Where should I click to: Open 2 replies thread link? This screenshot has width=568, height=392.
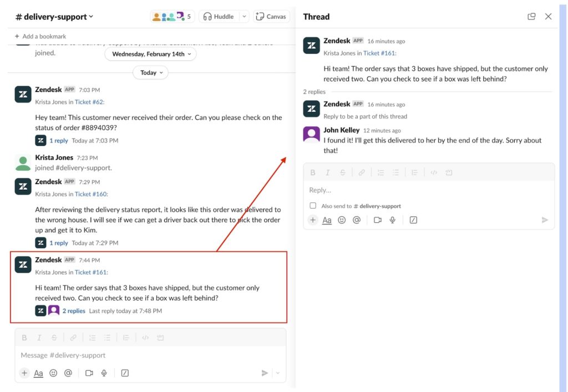tap(74, 311)
